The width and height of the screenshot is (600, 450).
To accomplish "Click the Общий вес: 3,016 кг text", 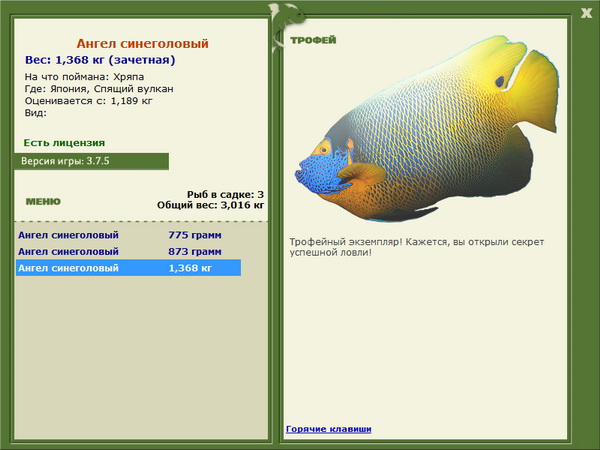I will click(x=210, y=205).
